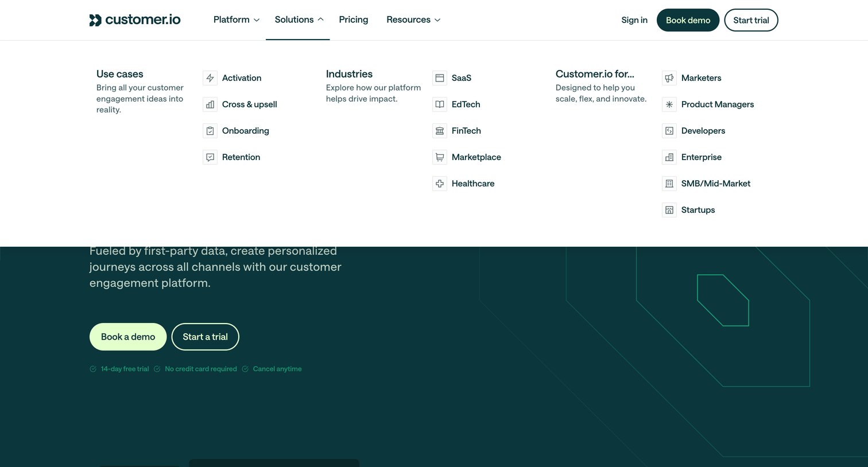The width and height of the screenshot is (868, 467).
Task: Go to the Enterprise page
Action: (702, 157)
